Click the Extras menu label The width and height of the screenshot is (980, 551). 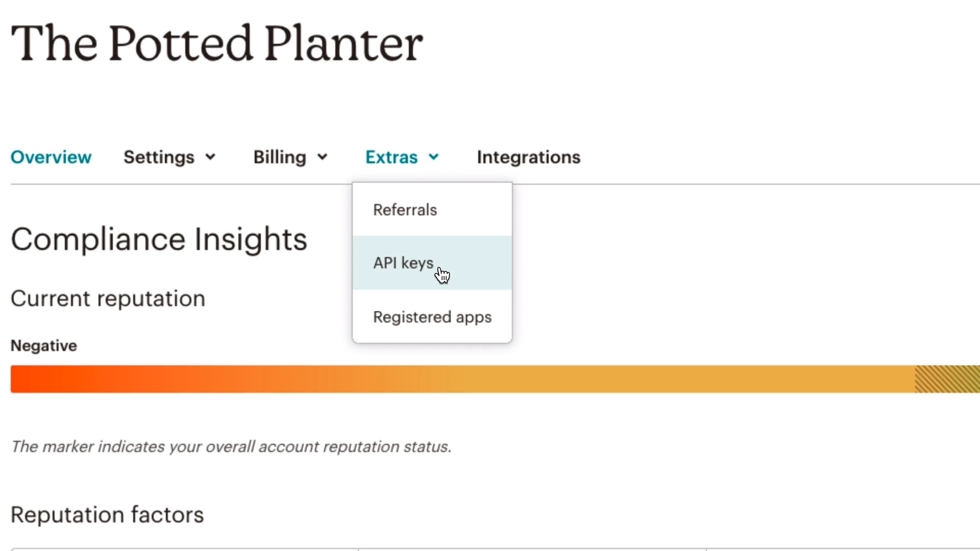coord(391,157)
